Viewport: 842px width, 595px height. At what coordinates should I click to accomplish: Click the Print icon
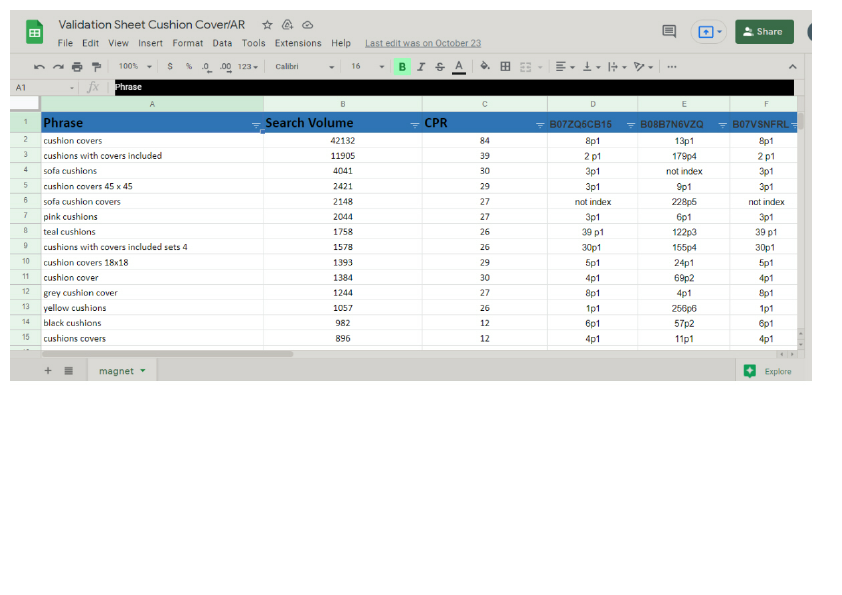[x=76, y=67]
